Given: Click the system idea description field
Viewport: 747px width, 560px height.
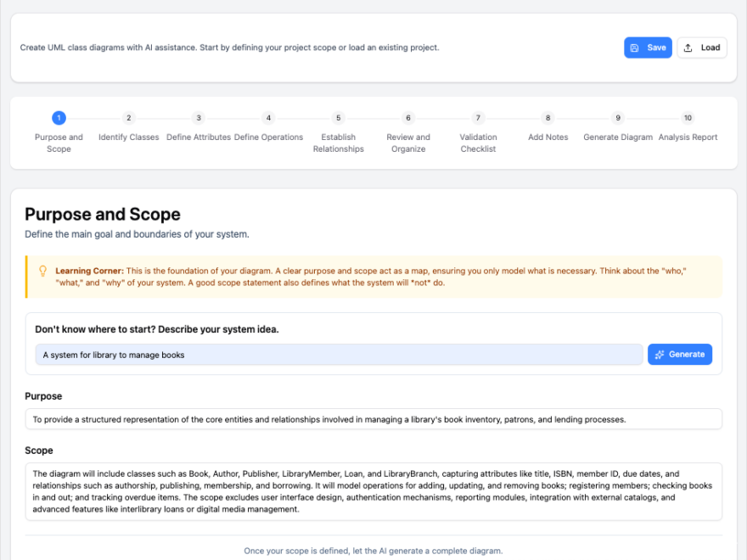Looking at the screenshot, I should point(340,354).
